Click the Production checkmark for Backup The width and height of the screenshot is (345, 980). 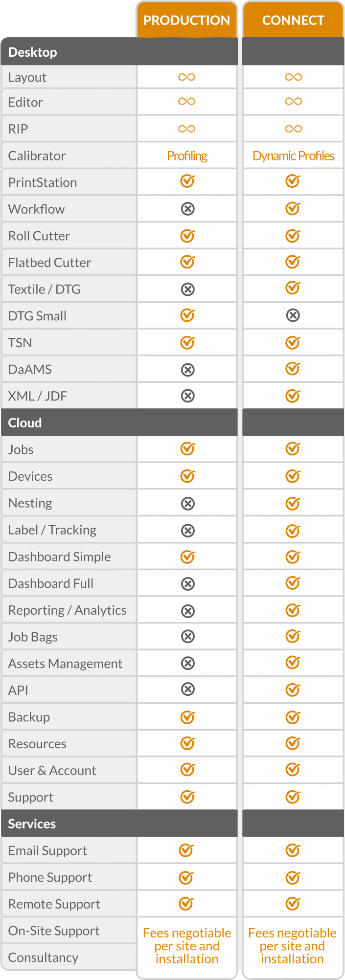[187, 717]
